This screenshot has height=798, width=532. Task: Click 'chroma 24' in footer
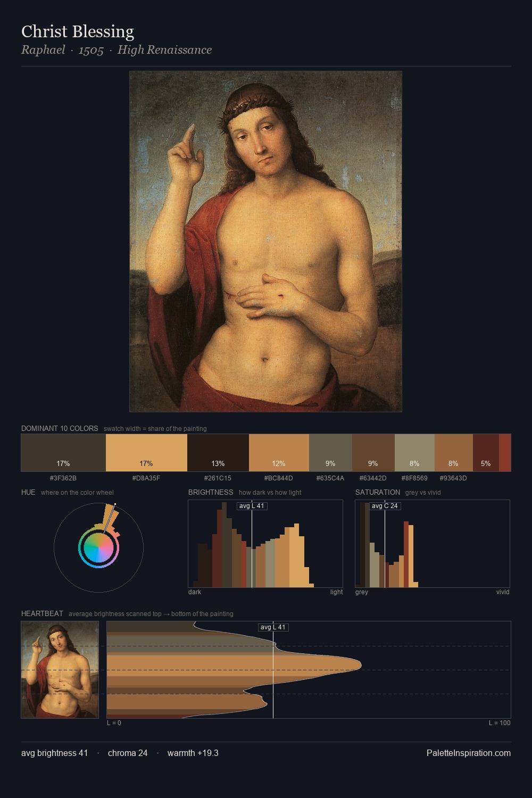point(128,753)
